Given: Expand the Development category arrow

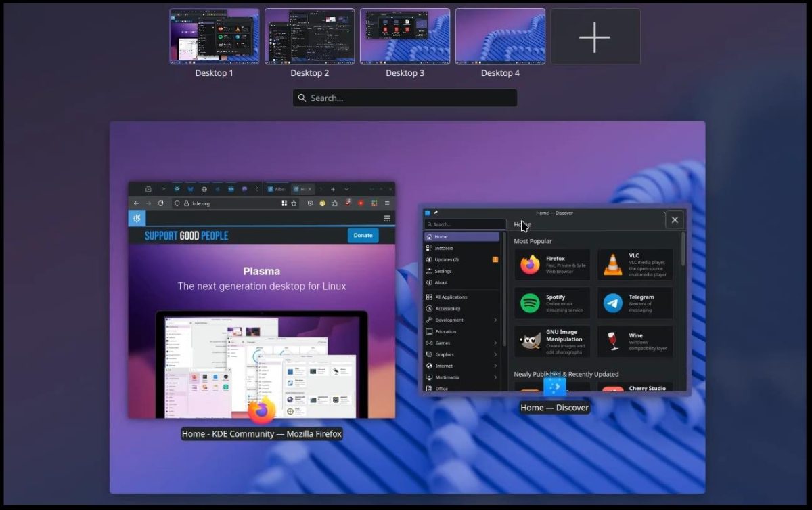Looking at the screenshot, I should [x=495, y=320].
